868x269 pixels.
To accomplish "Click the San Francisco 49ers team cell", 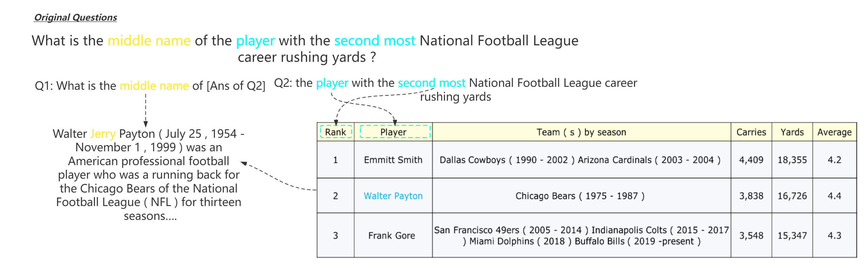I will 581,236.
